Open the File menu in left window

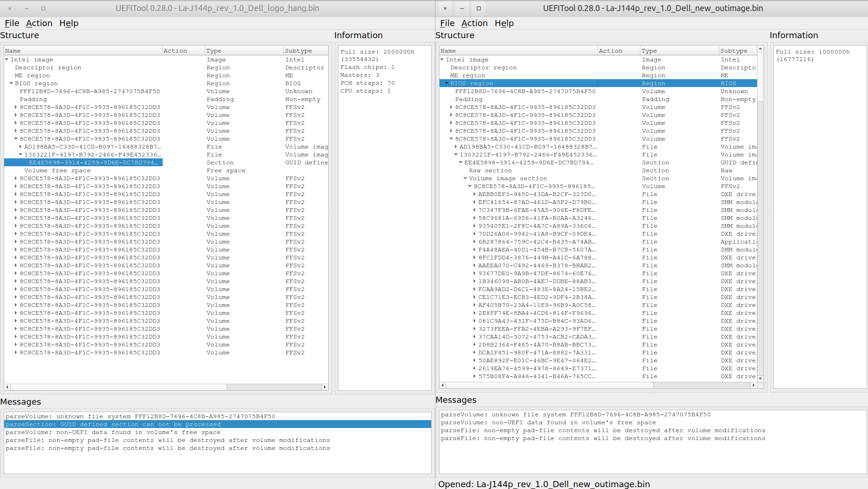pyautogui.click(x=12, y=23)
